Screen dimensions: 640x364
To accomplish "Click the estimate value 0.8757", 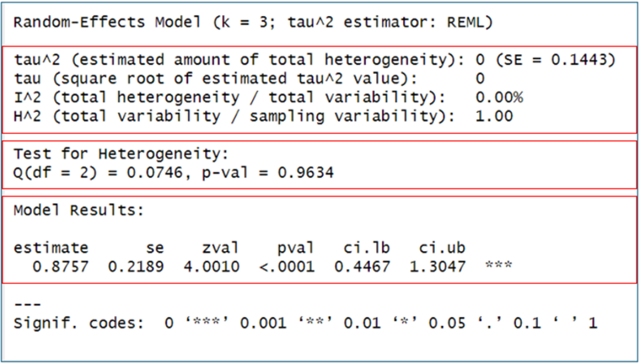I will pyautogui.click(x=61, y=266).
